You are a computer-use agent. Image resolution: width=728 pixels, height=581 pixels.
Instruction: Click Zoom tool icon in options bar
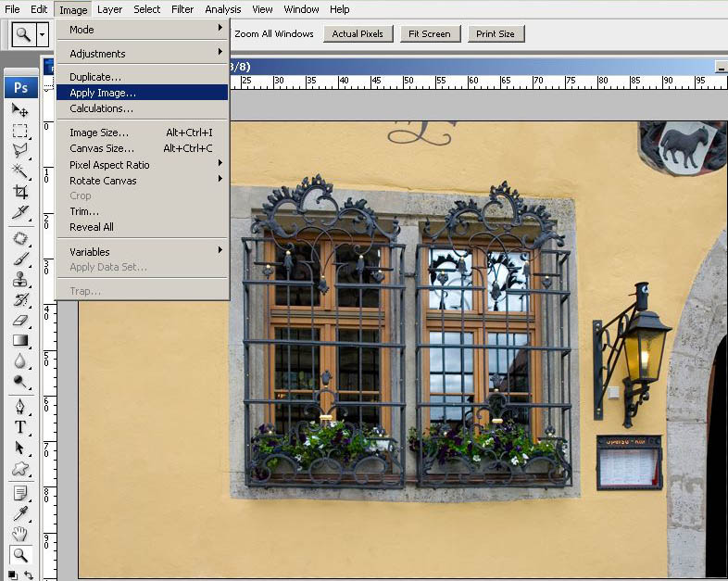(x=23, y=34)
